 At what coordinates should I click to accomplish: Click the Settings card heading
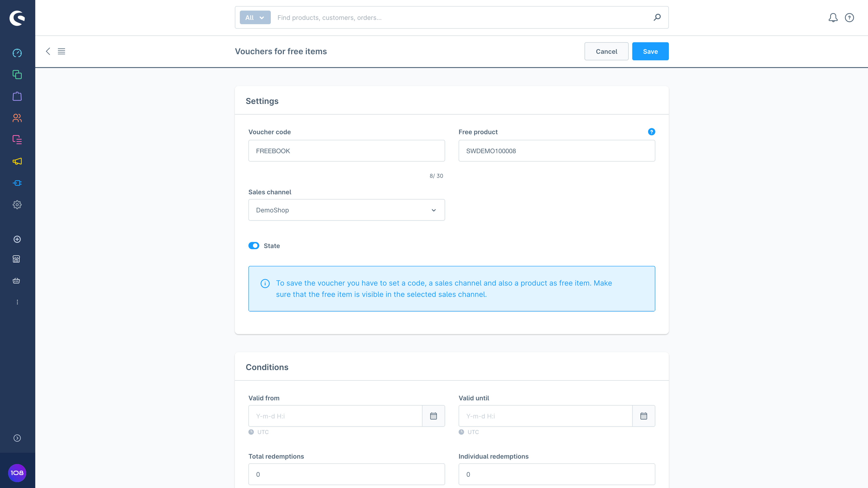click(x=262, y=101)
